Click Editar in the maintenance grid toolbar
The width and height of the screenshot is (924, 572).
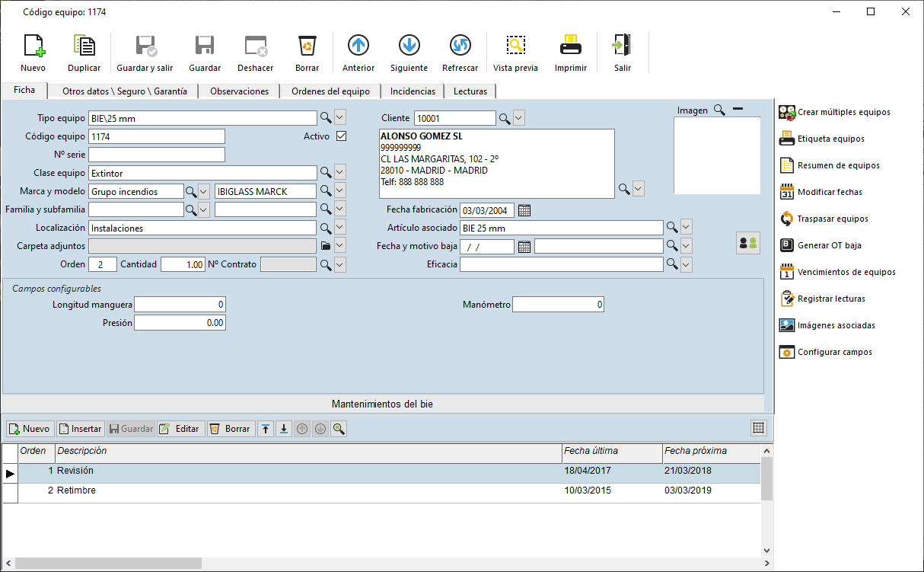[x=181, y=429]
